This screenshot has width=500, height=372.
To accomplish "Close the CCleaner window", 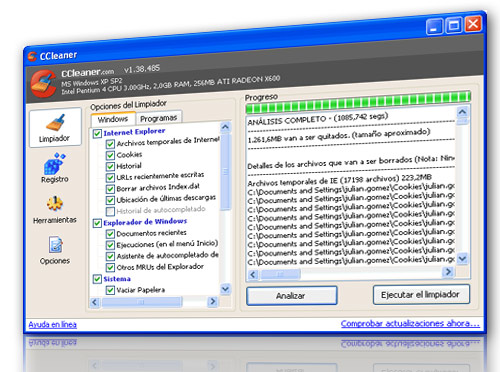I will 473,24.
